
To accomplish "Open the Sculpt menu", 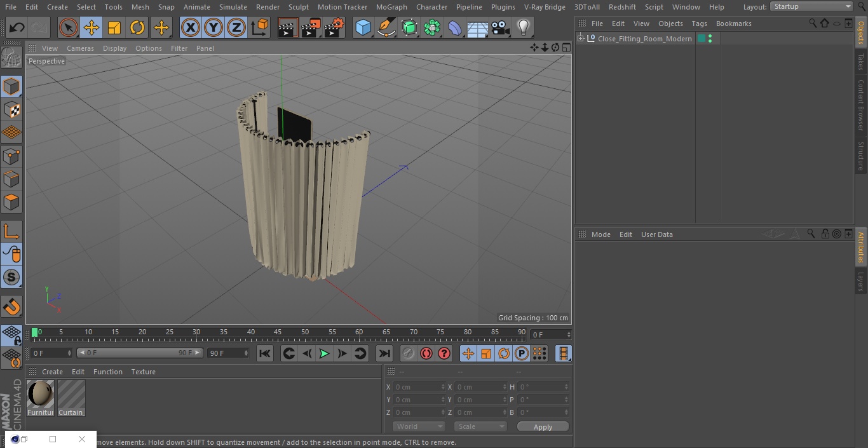I will point(298,7).
